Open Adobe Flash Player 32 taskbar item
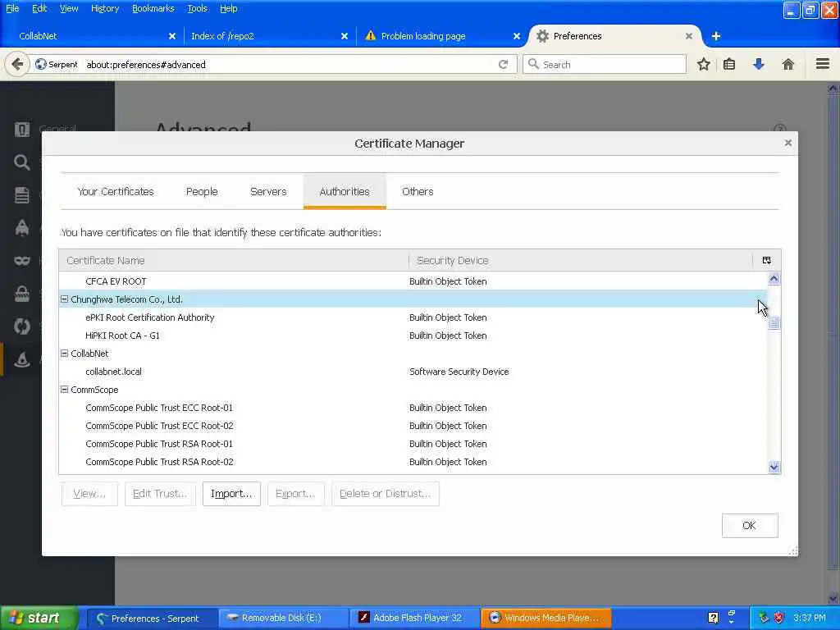 (413, 618)
